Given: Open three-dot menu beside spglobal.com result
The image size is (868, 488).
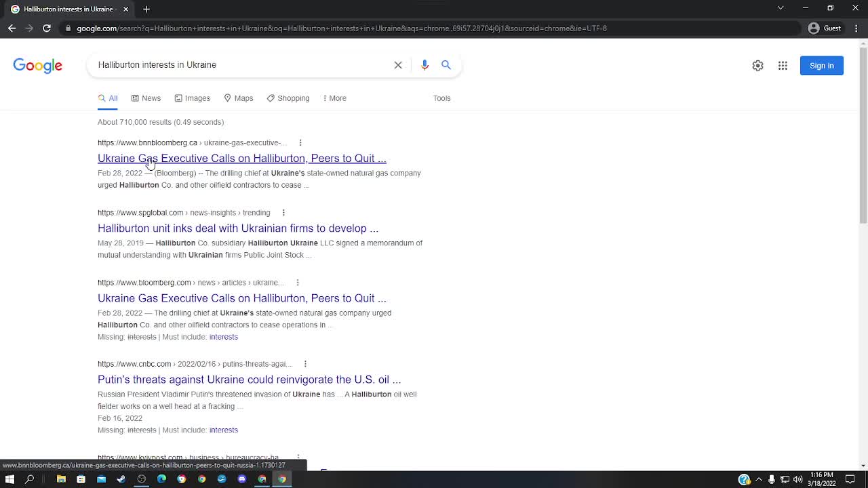Looking at the screenshot, I should point(283,213).
